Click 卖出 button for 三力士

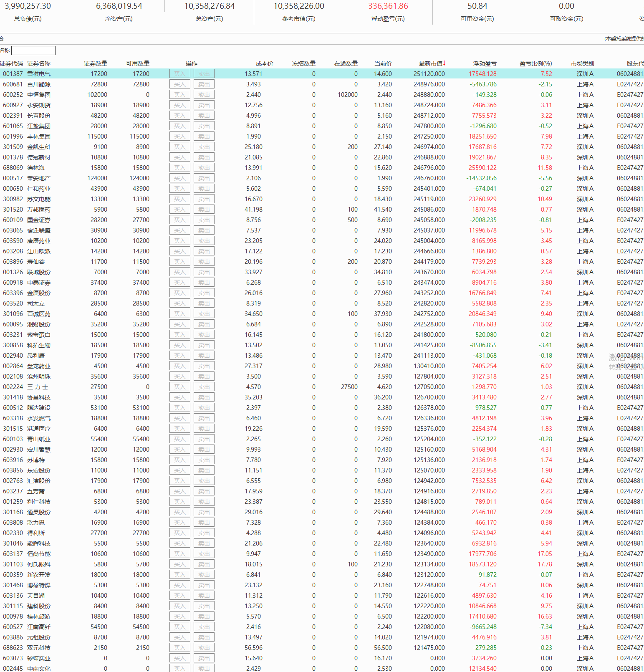(x=204, y=387)
